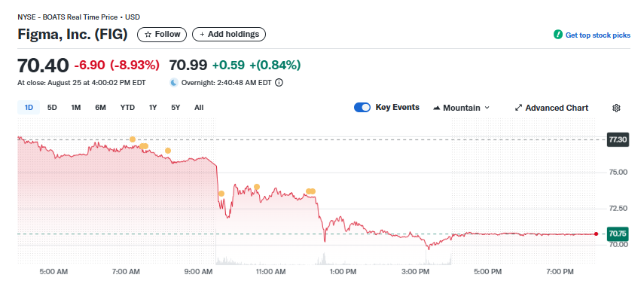
Task: Click the 11:00 AM time axis label
Action: click(271, 272)
